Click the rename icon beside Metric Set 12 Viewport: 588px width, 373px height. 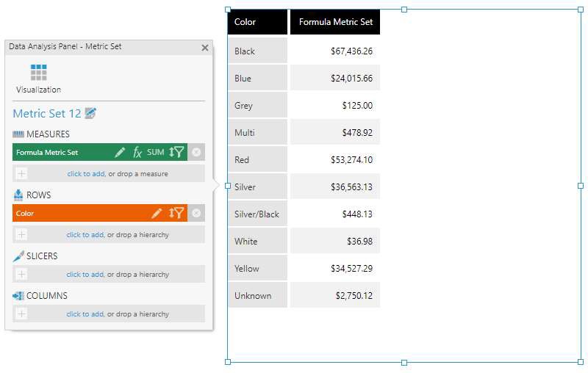tap(90, 113)
